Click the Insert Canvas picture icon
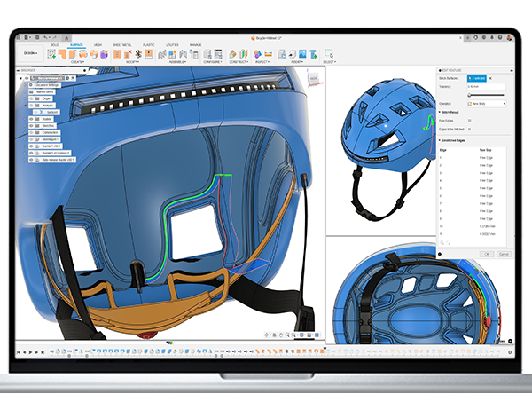Image resolution: width=532 pixels, height=394 pixels. click(x=302, y=53)
